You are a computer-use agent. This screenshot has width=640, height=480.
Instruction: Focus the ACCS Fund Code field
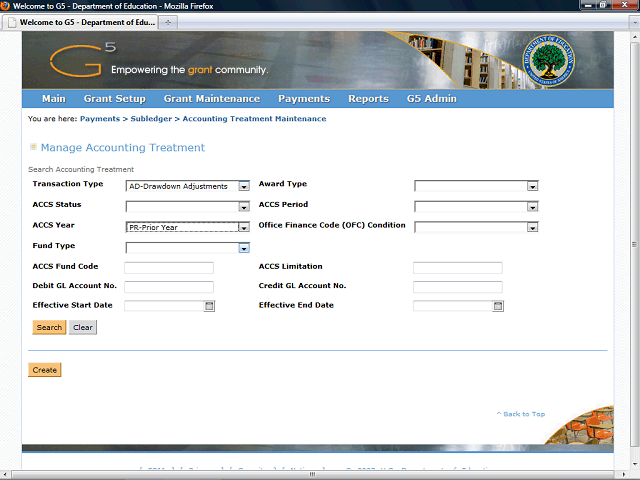click(x=169, y=268)
